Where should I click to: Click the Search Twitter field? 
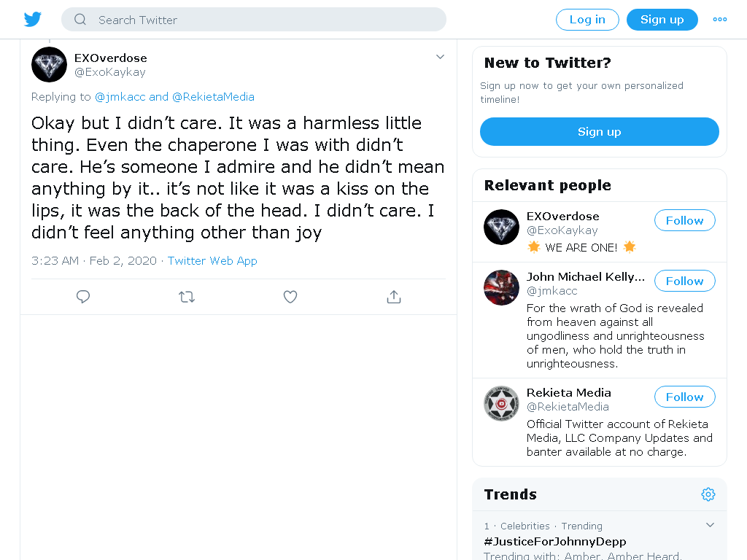(254, 20)
